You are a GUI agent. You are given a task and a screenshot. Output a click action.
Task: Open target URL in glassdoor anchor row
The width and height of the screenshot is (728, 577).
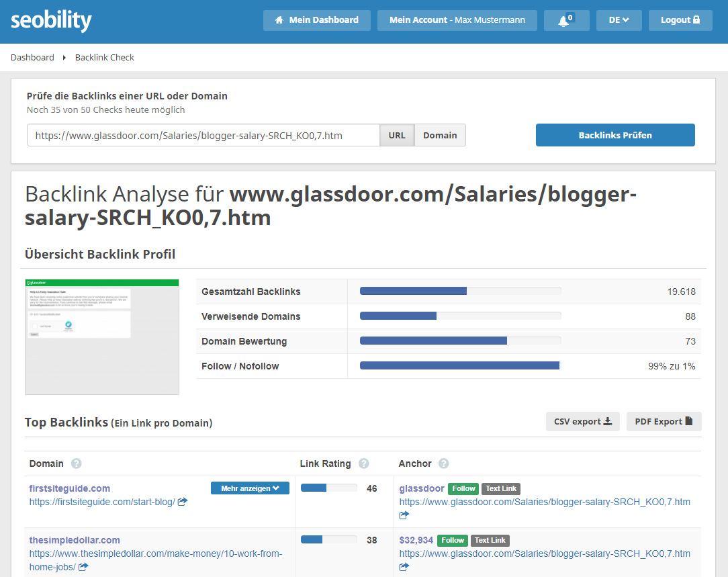click(x=545, y=502)
